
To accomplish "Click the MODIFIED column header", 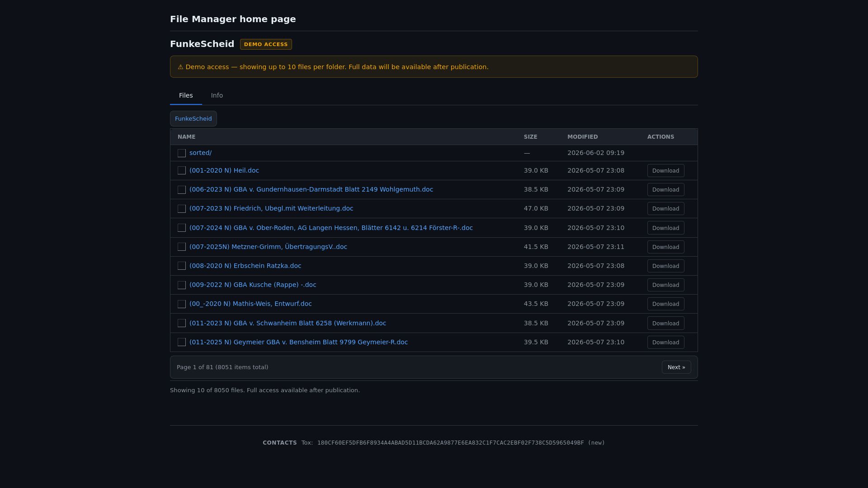I will pyautogui.click(x=583, y=137).
